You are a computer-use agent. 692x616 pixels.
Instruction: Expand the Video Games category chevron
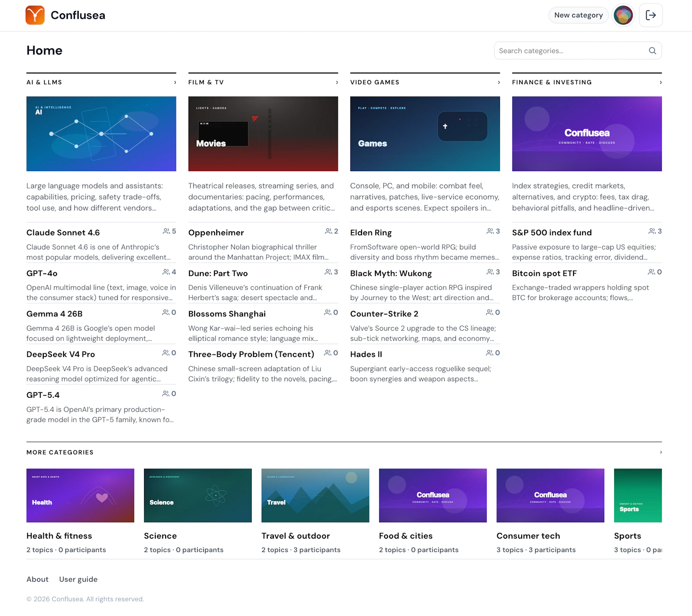pyautogui.click(x=499, y=82)
